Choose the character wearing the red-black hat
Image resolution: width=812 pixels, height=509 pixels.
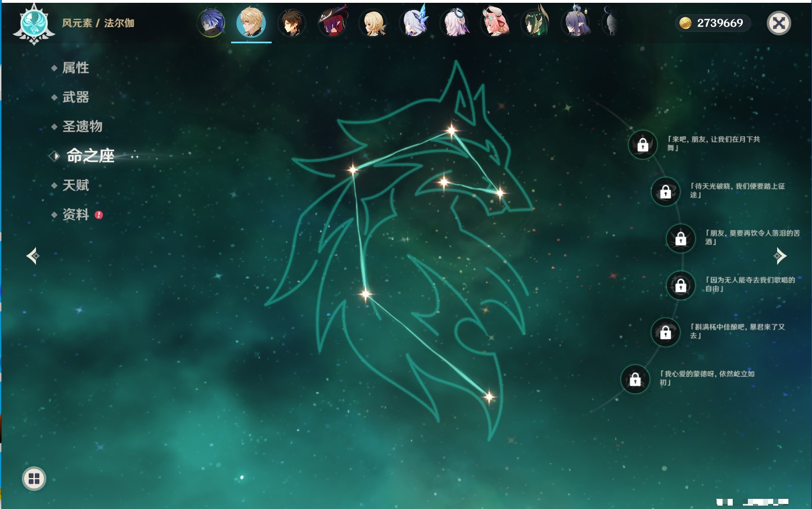[332, 24]
